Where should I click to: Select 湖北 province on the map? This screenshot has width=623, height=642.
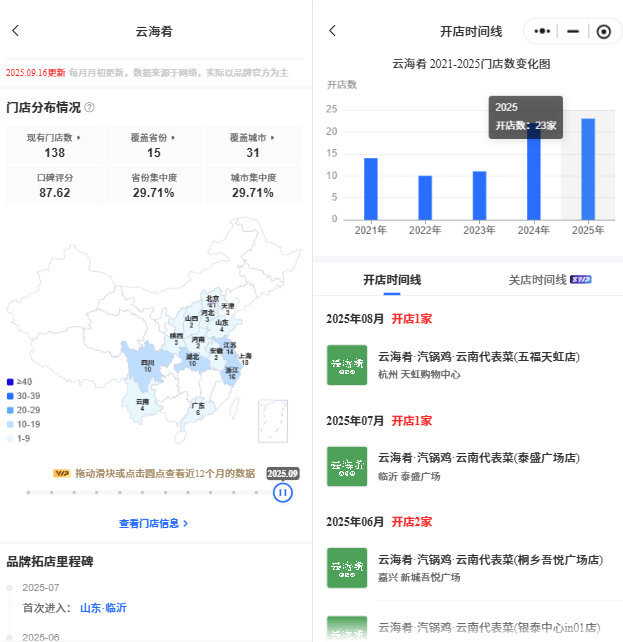point(192,360)
